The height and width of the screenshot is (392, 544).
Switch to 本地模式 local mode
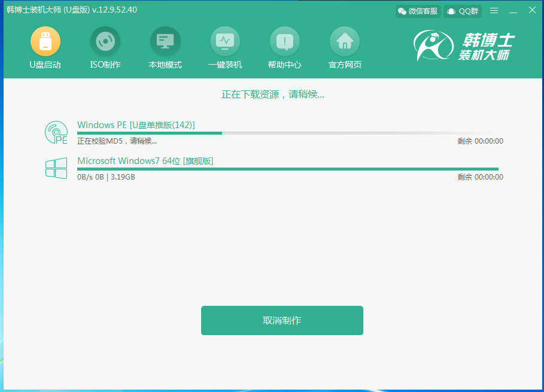(165, 42)
